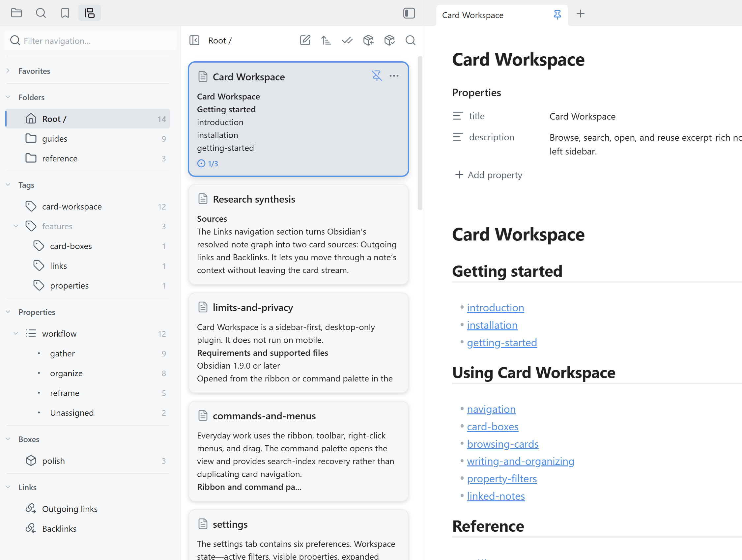Select the polish box

[x=88, y=461]
